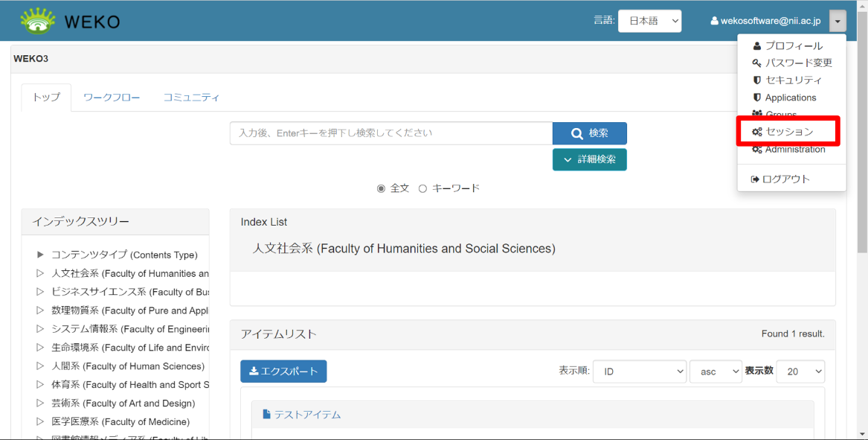Image resolution: width=868 pixels, height=440 pixels.
Task: Click the key icon next to パスワード変更
Action: (756, 62)
